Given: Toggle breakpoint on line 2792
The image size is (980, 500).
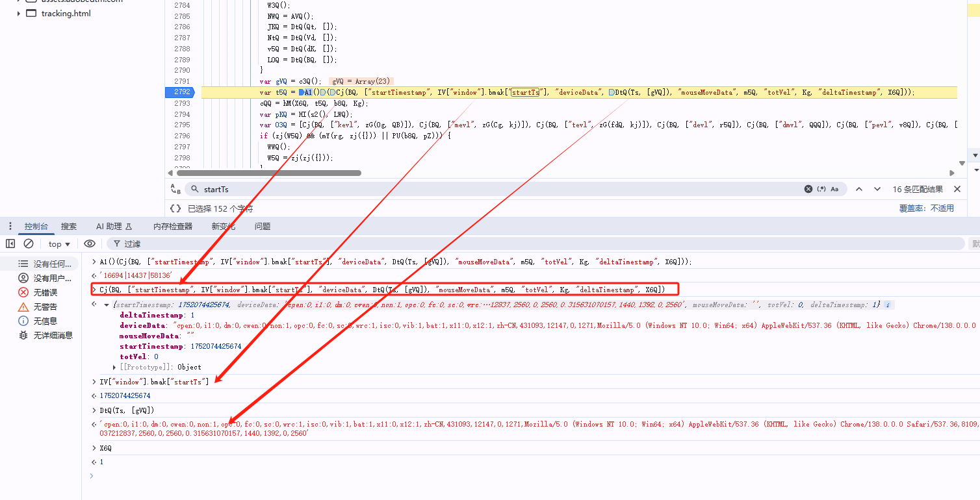Looking at the screenshot, I should [x=182, y=92].
